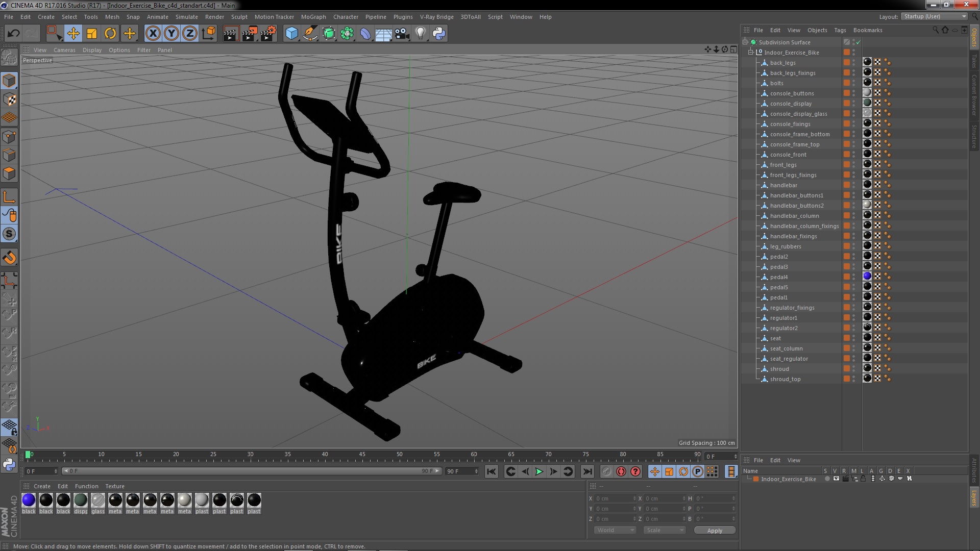Image resolution: width=980 pixels, height=551 pixels.
Task: Click pedal4 blue material tag
Action: coord(867,277)
